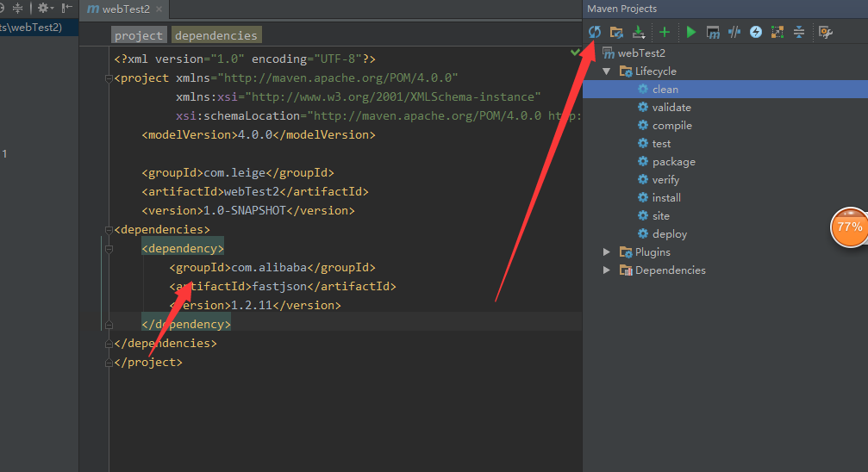
Task: Click the fold marker beside the closing dependencies tag
Action: coord(109,344)
